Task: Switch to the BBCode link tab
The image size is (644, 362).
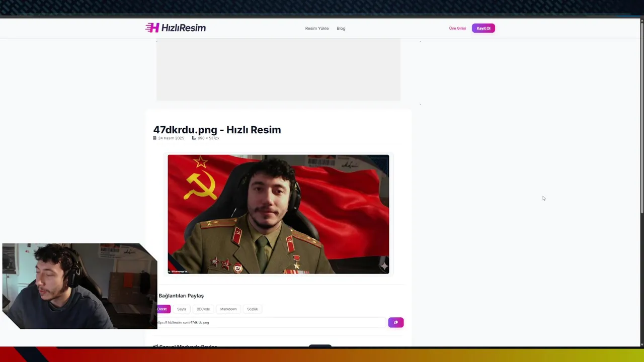Action: coord(203,309)
